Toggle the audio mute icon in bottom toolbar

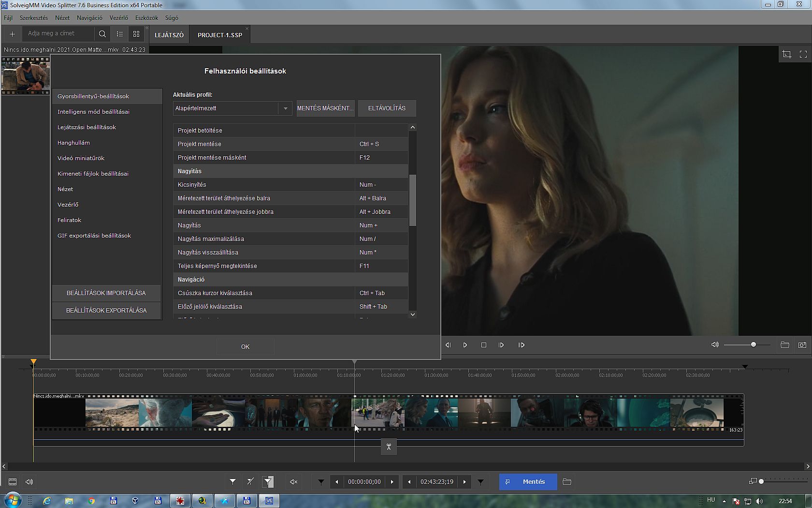293,482
